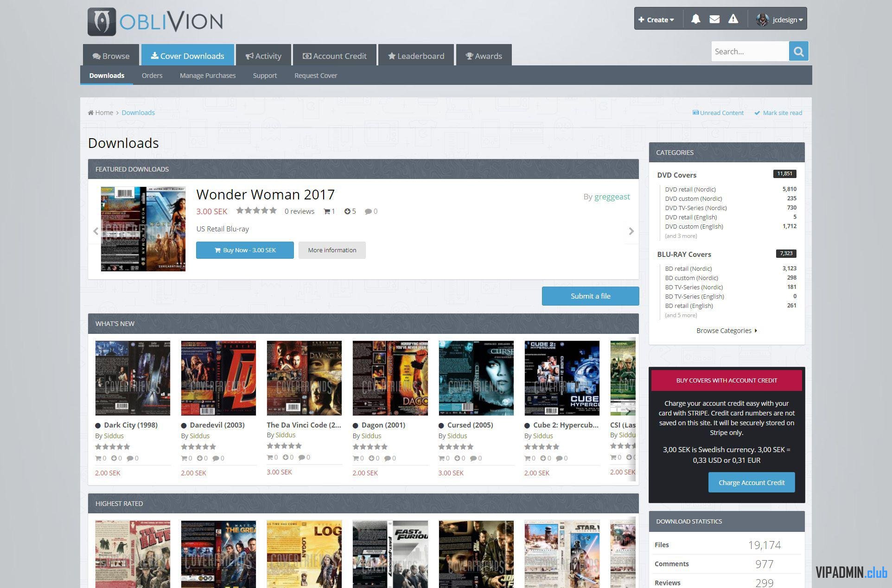Open DVD custom (English) category
This screenshot has width=892, height=588.
click(694, 226)
